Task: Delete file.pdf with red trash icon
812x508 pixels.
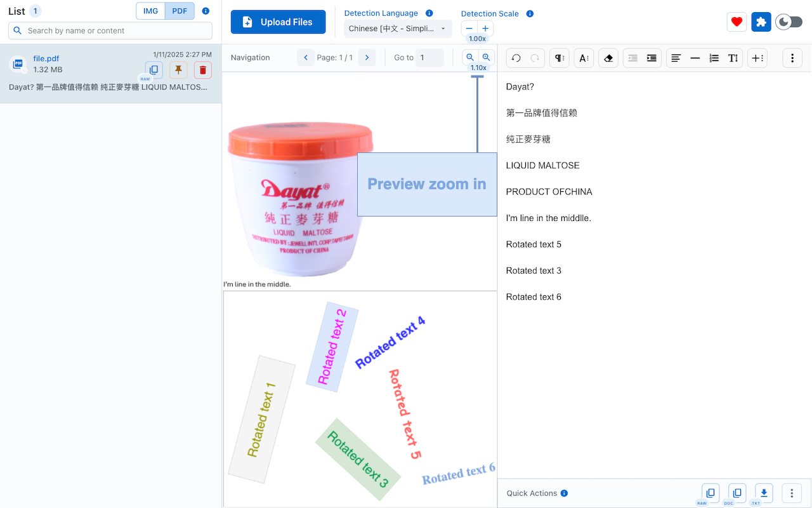Action: coord(203,70)
